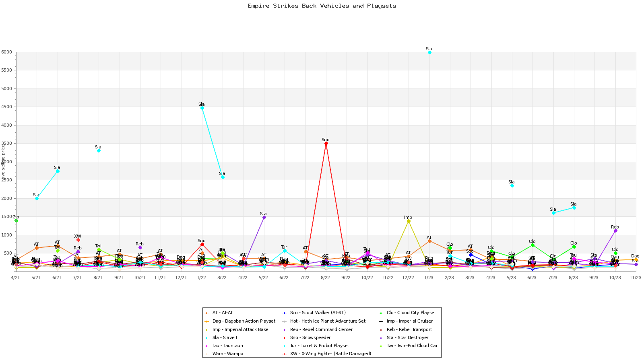The image size is (644, 362).
Task: Click the Hot - Hoth Ice Planet Adventure Set legend entry
Action: pos(324,321)
